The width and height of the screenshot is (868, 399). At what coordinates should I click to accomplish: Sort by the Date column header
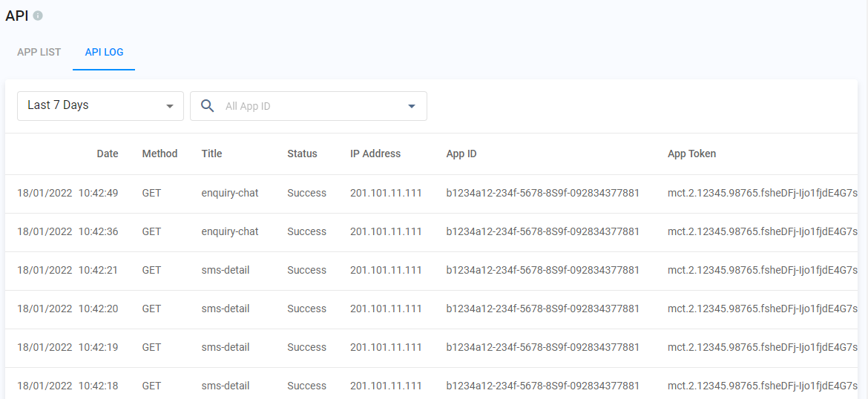tap(108, 154)
